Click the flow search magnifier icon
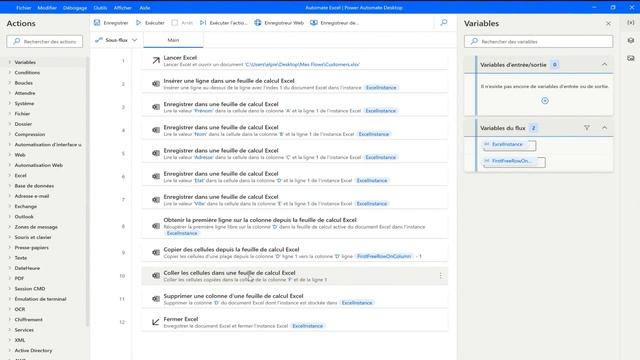 (444, 22)
